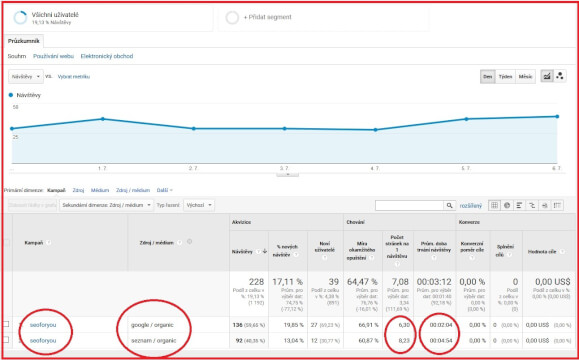Select the Elektronický obchod sub-tab
The image size is (579, 360).
coord(107,56)
